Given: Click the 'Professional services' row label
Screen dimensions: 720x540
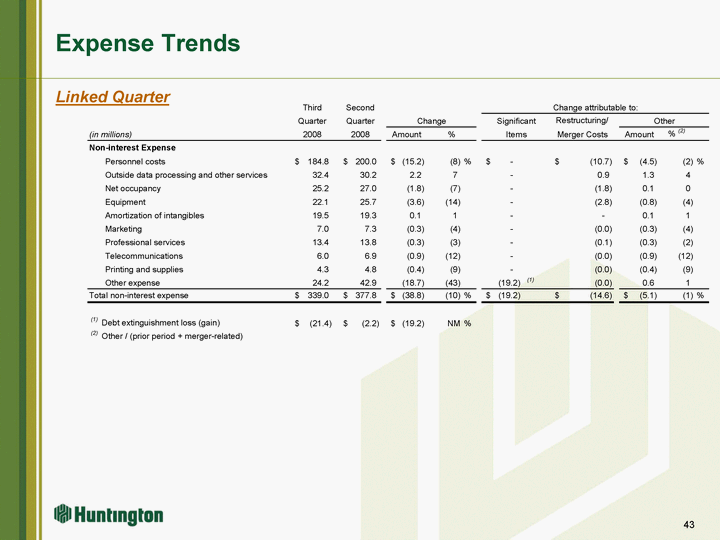Looking at the screenshot, I should coord(145,242).
